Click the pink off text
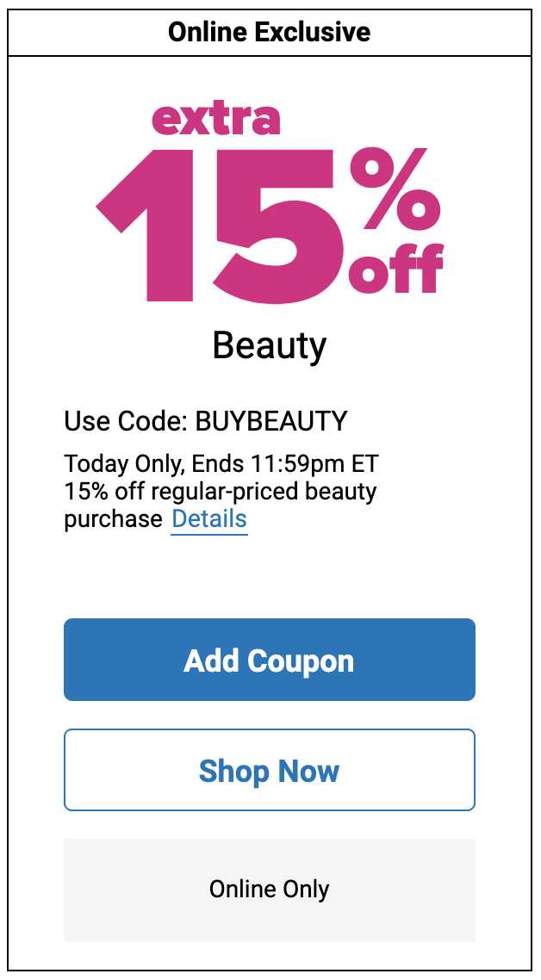 (x=396, y=267)
